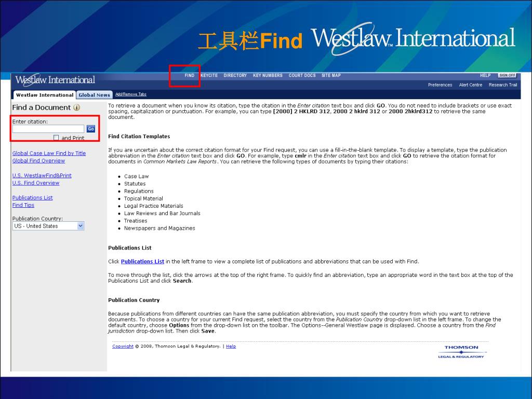This screenshot has width=532, height=399.
Task: Click into the Enter citation text field
Action: tap(48, 129)
